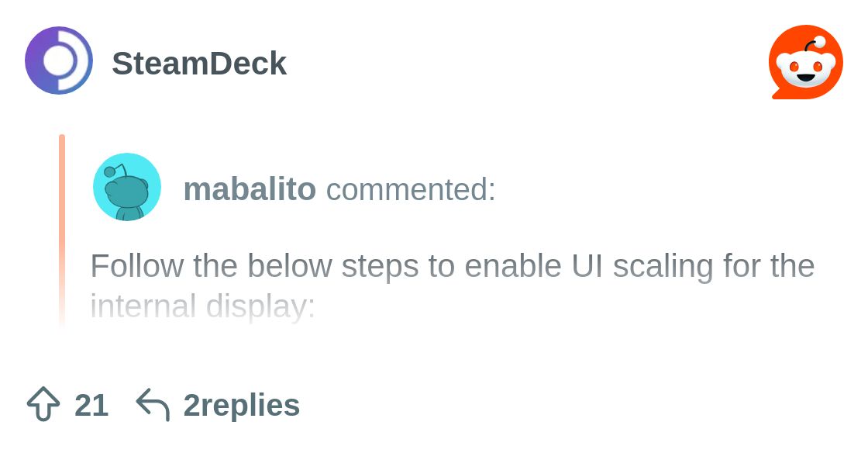Viewport: 868px width, 453px height.
Task: Click mabalito's teal avatar icon
Action: point(127,187)
